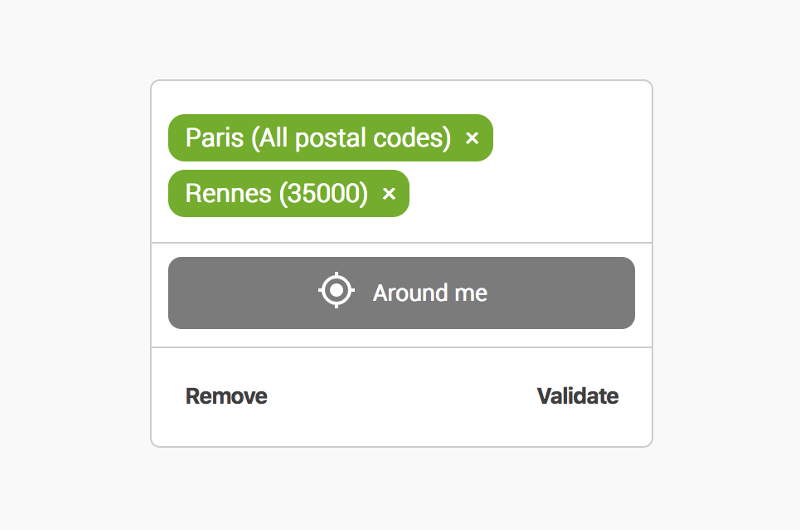Clear all locations with Remove
The width and height of the screenshot is (800, 530).
226,396
